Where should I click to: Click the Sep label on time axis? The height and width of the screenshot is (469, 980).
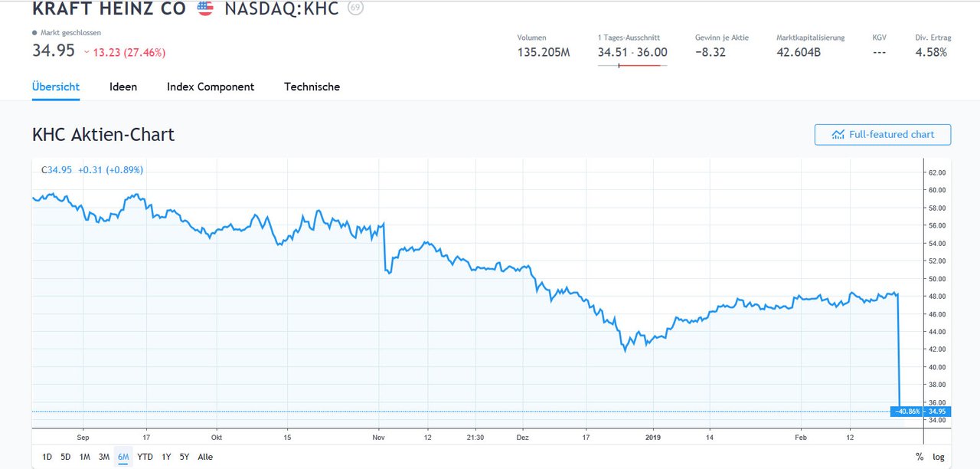(83, 437)
